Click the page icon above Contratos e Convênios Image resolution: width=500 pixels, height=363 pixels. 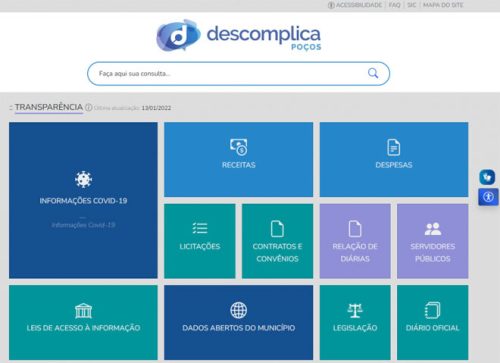click(x=277, y=229)
